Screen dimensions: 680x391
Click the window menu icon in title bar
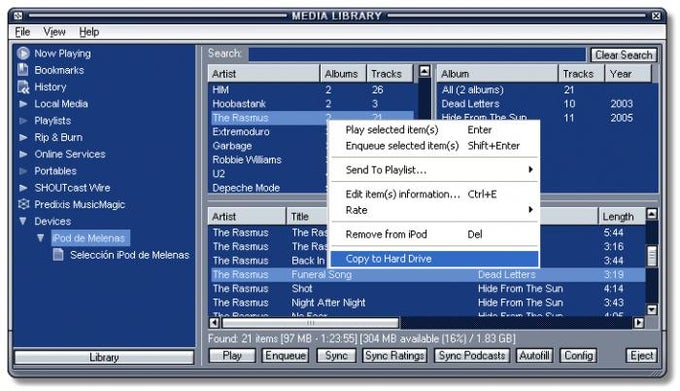tap(18, 16)
